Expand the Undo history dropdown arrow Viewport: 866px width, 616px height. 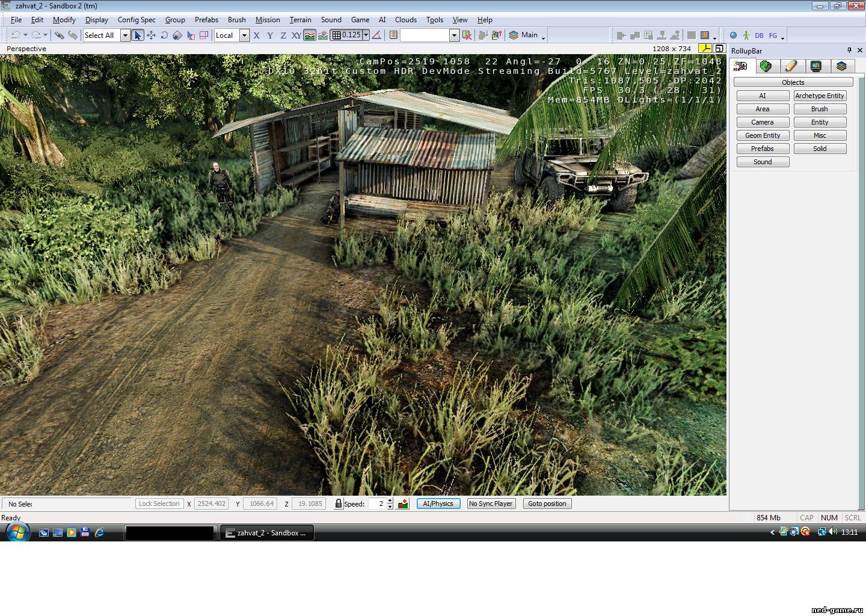click(x=25, y=35)
